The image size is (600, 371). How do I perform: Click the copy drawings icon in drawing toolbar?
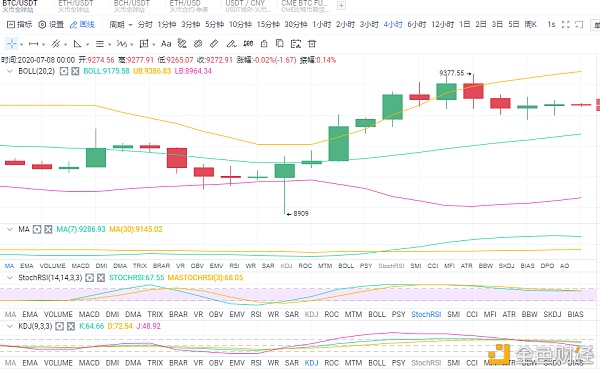coord(280,44)
